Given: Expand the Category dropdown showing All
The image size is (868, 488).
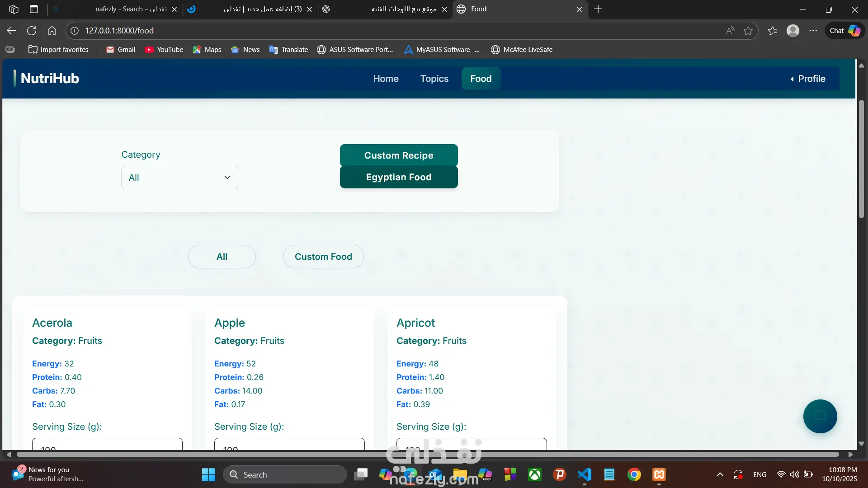Looking at the screenshot, I should click(180, 178).
